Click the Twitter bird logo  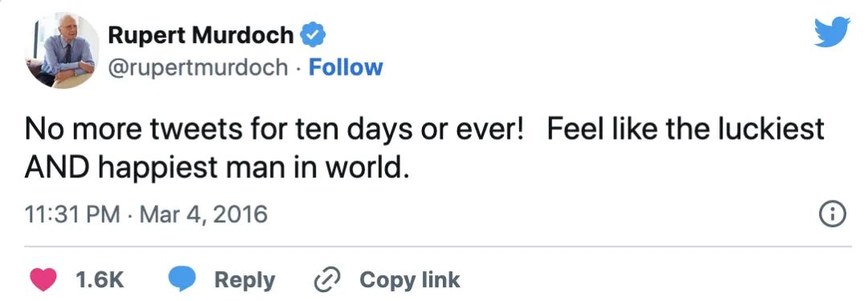pos(832,32)
